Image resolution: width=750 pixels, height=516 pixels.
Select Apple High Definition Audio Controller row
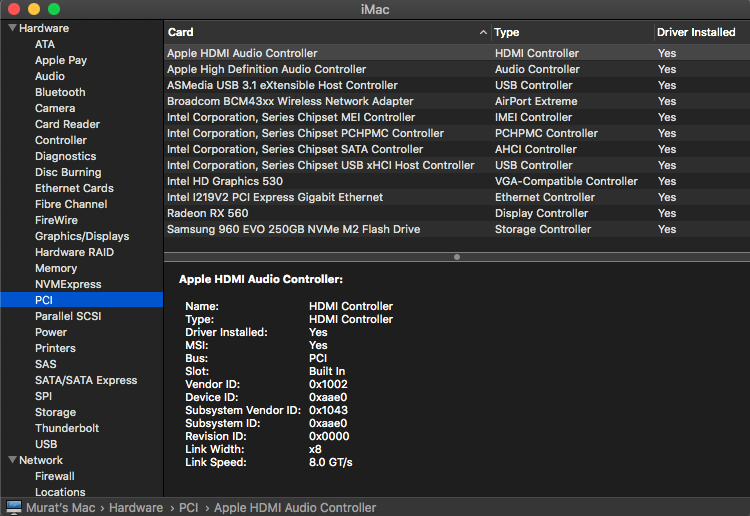pos(457,69)
